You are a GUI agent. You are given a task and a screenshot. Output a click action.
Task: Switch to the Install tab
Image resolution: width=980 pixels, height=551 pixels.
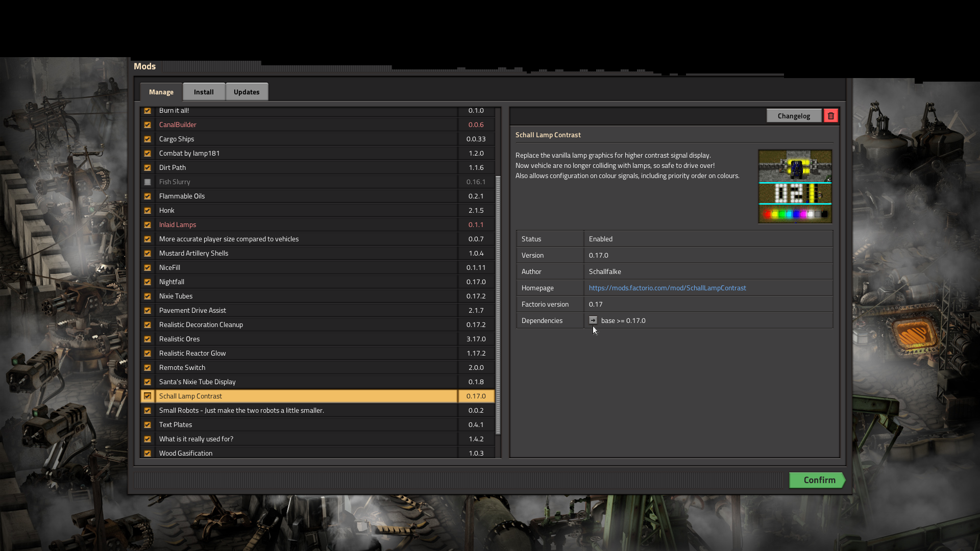coord(204,92)
